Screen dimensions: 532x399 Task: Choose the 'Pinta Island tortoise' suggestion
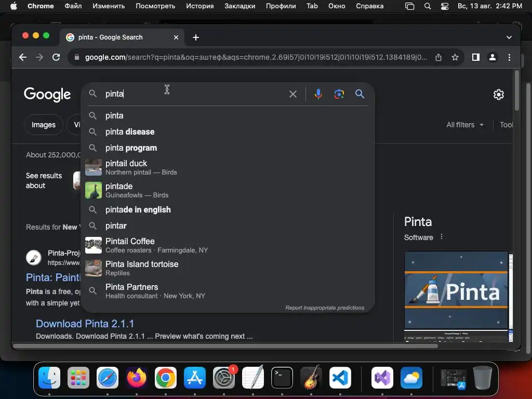(x=228, y=268)
